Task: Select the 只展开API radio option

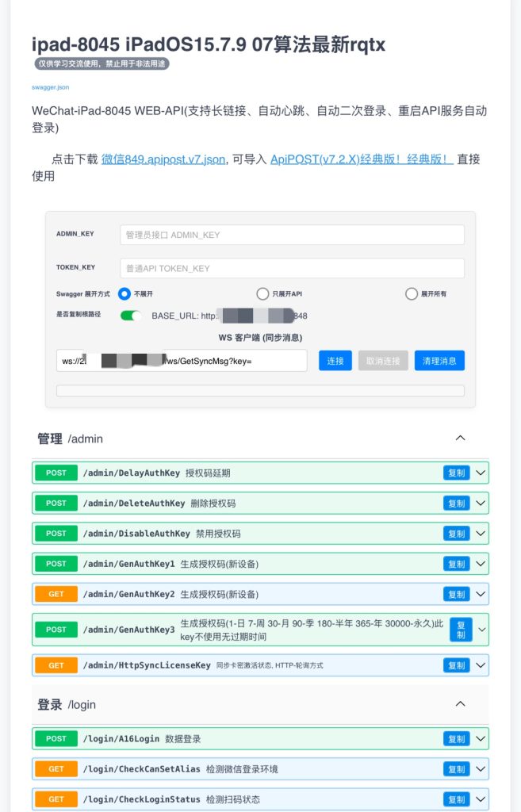Action: (262, 293)
